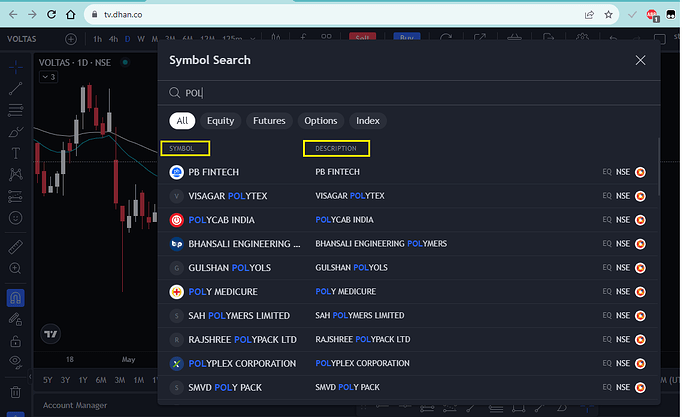Go back with browser back arrow
The image size is (690, 417).
pyautogui.click(x=13, y=15)
